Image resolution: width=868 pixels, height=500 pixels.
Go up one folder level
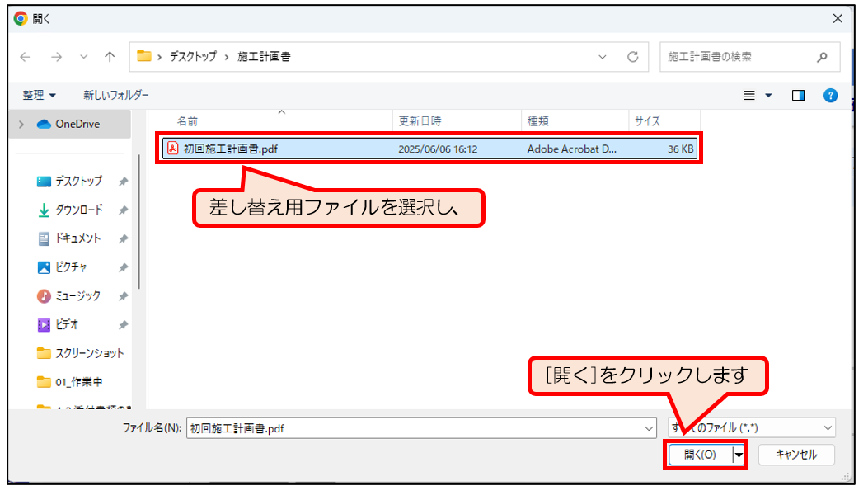110,57
